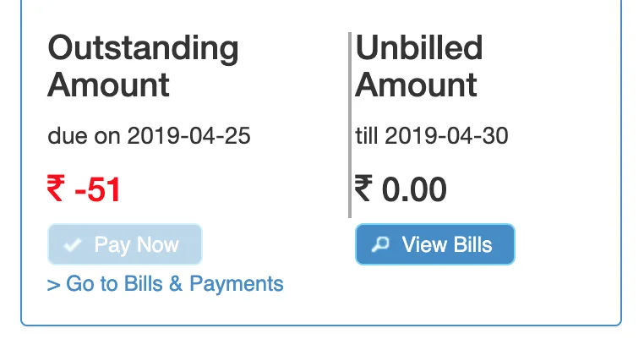Click the magnifier icon in View Bills
The width and height of the screenshot is (644, 350).
(x=381, y=245)
